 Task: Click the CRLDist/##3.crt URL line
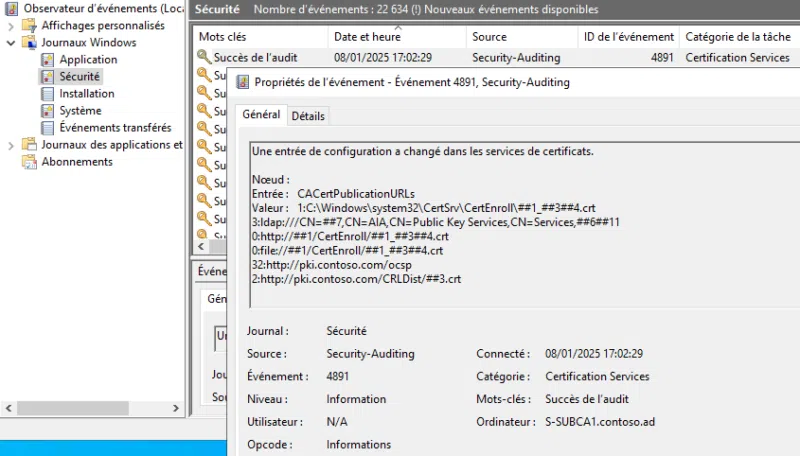pyautogui.click(x=356, y=279)
